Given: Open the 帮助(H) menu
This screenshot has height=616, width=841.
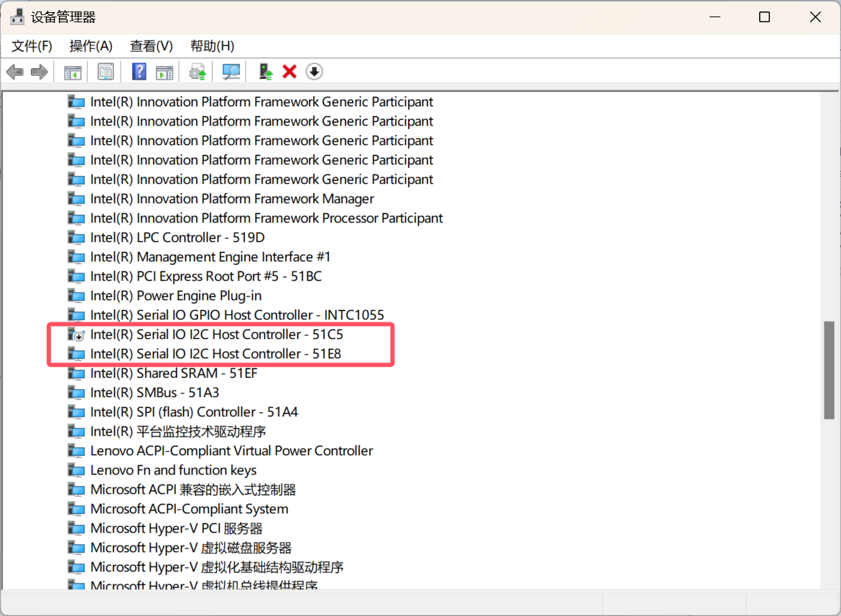Looking at the screenshot, I should coord(212,46).
